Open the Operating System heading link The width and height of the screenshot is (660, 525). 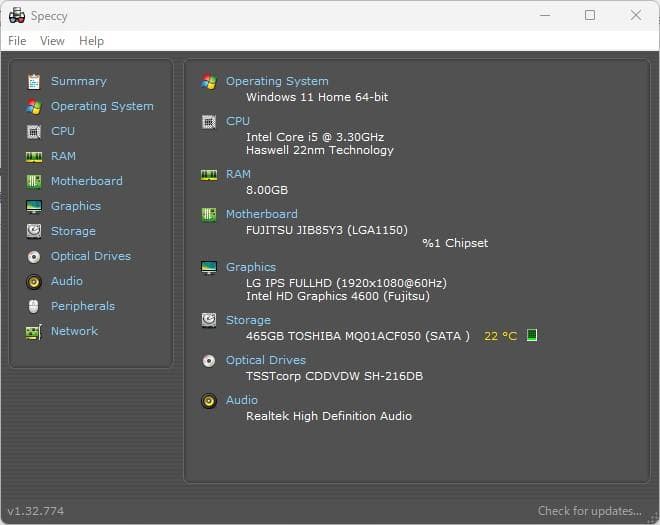[277, 81]
